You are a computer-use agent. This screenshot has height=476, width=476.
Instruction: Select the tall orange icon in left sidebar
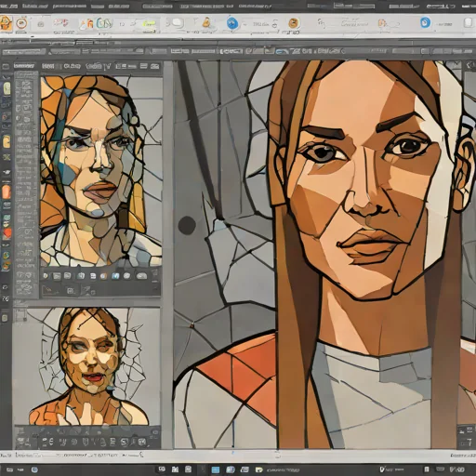tap(7, 192)
